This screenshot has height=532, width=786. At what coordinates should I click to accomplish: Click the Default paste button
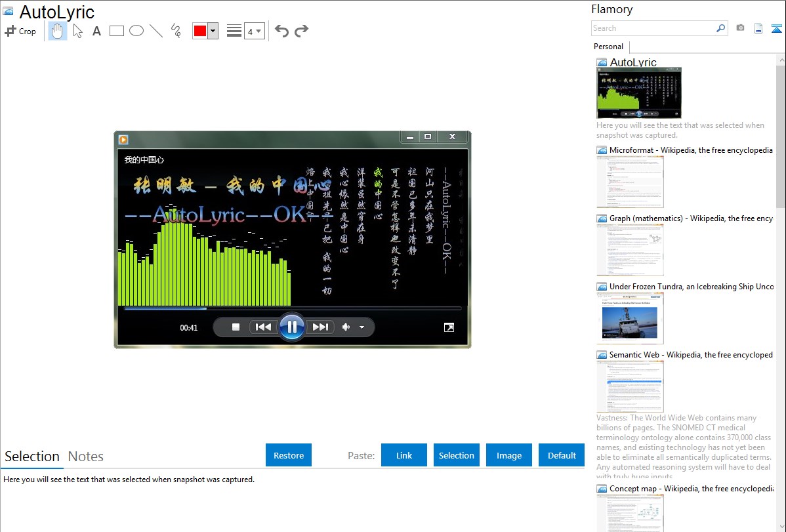[x=562, y=455]
